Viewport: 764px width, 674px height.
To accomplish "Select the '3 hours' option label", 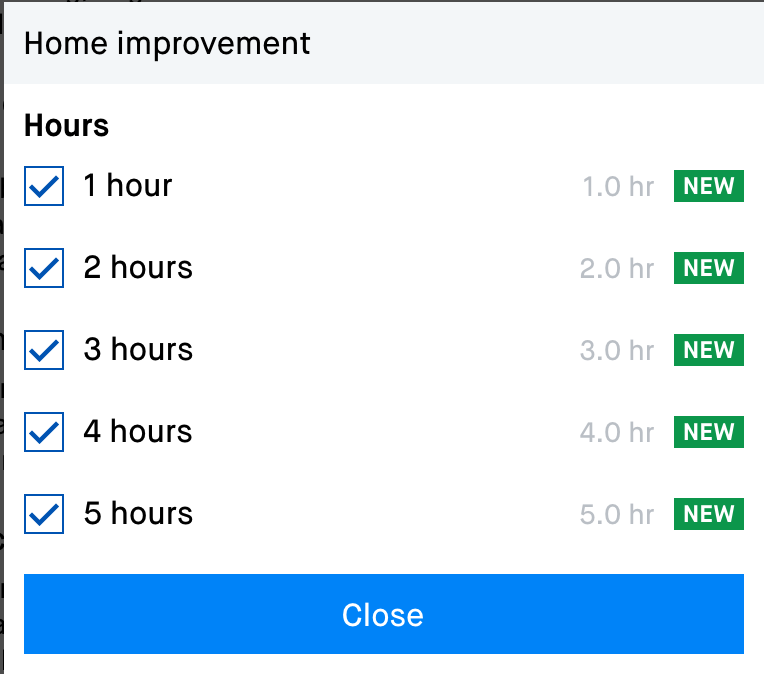I will pyautogui.click(x=138, y=350).
